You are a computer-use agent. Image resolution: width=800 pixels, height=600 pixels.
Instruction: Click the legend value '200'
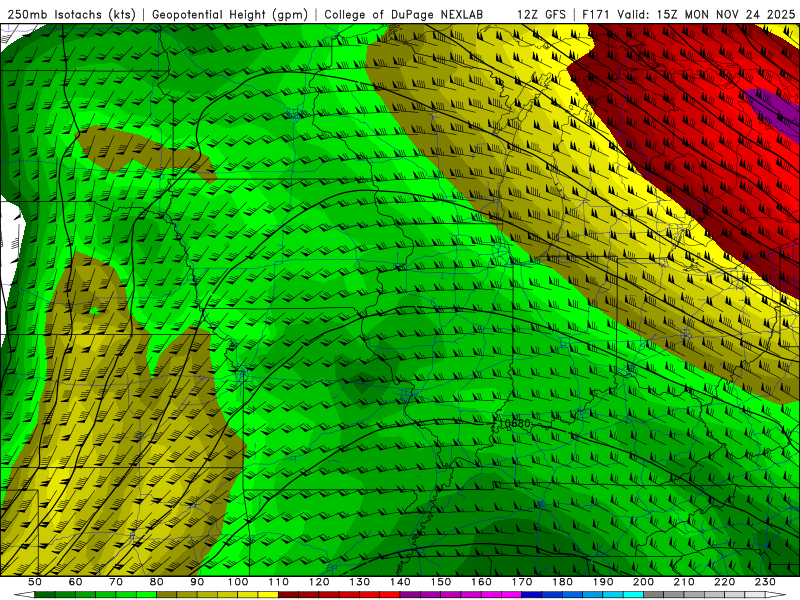pyautogui.click(x=643, y=582)
